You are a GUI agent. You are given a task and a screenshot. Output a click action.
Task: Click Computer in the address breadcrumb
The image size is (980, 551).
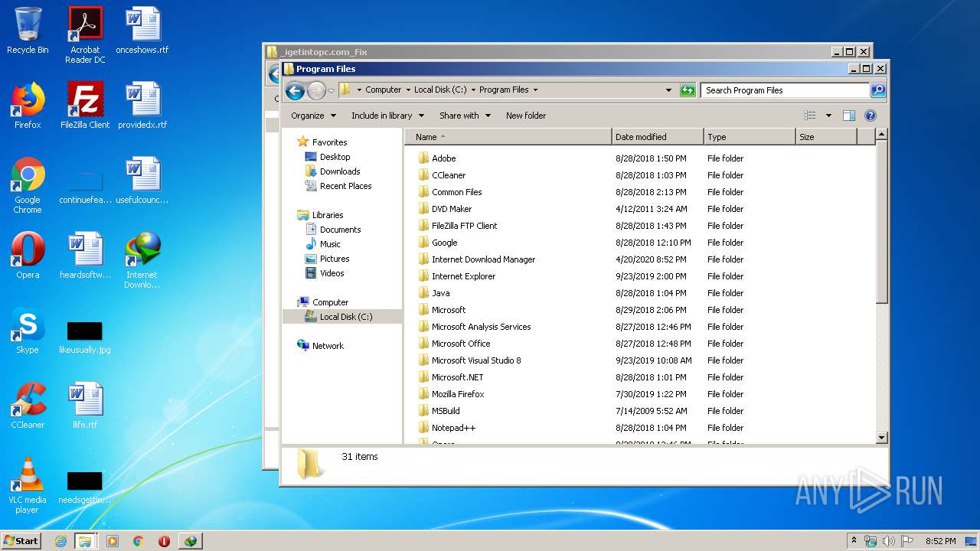[383, 90]
